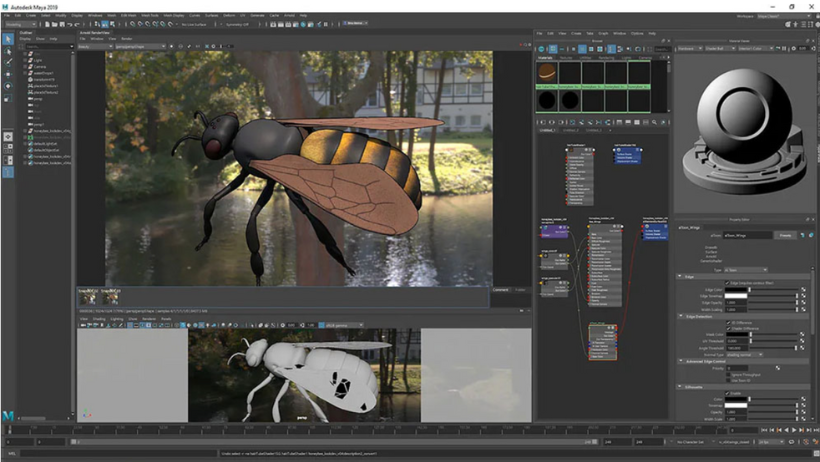
Task: Click the select by object type icon
Action: tap(105, 24)
